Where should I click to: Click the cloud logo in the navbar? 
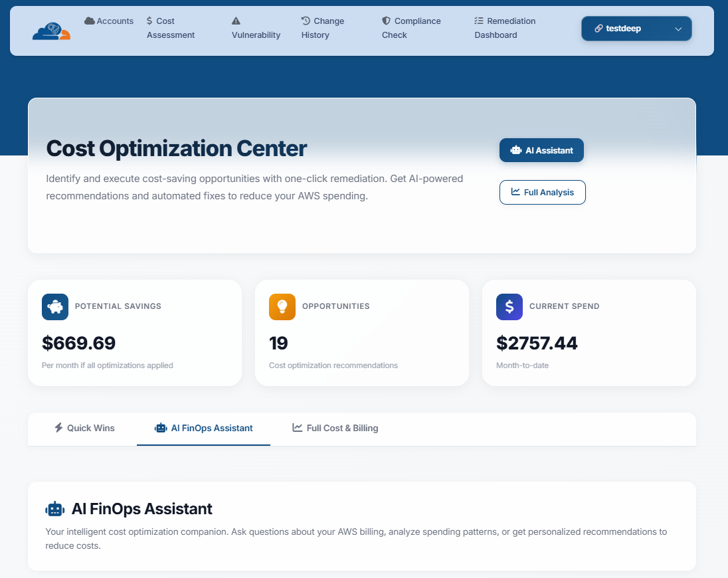point(52,31)
